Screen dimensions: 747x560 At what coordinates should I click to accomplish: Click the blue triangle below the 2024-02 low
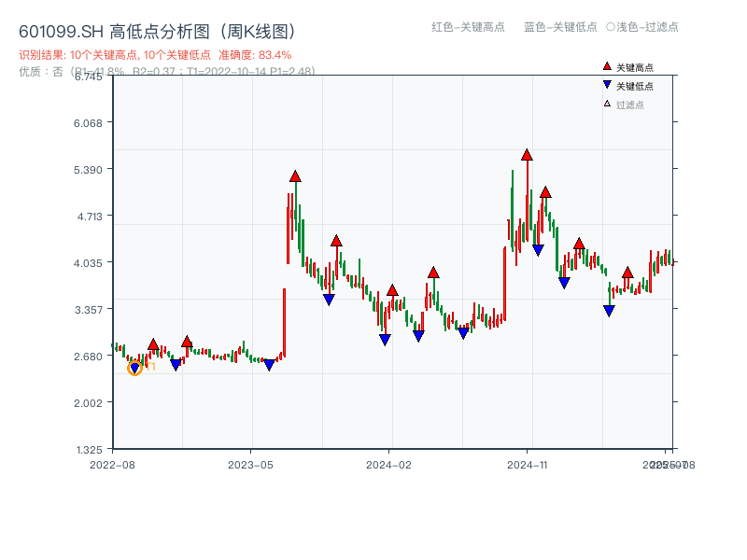pos(384,337)
